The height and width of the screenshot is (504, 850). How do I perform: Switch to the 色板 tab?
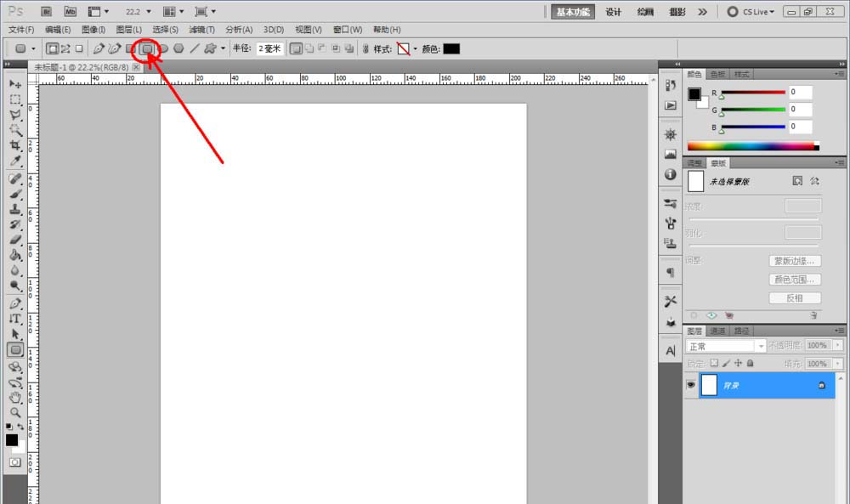tap(717, 74)
